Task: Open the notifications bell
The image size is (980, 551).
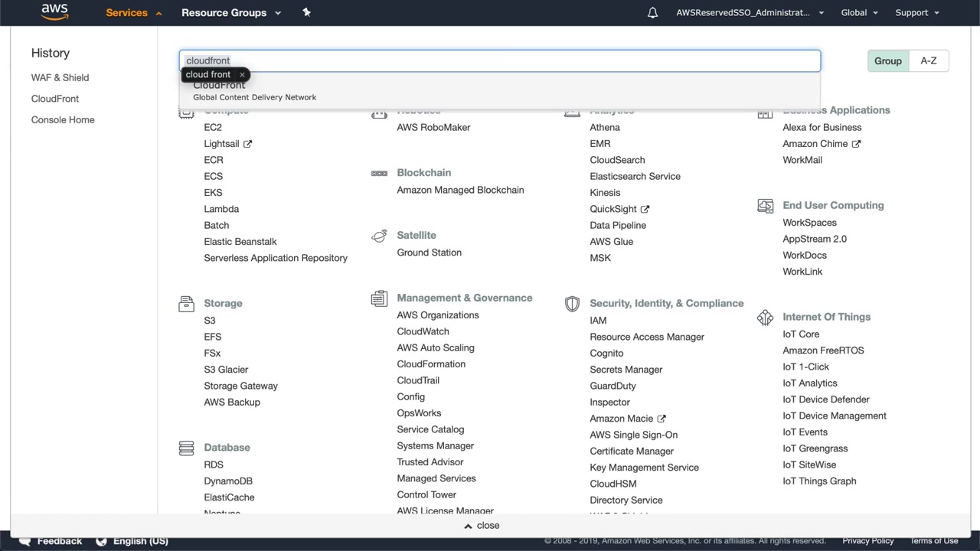Action: point(652,13)
